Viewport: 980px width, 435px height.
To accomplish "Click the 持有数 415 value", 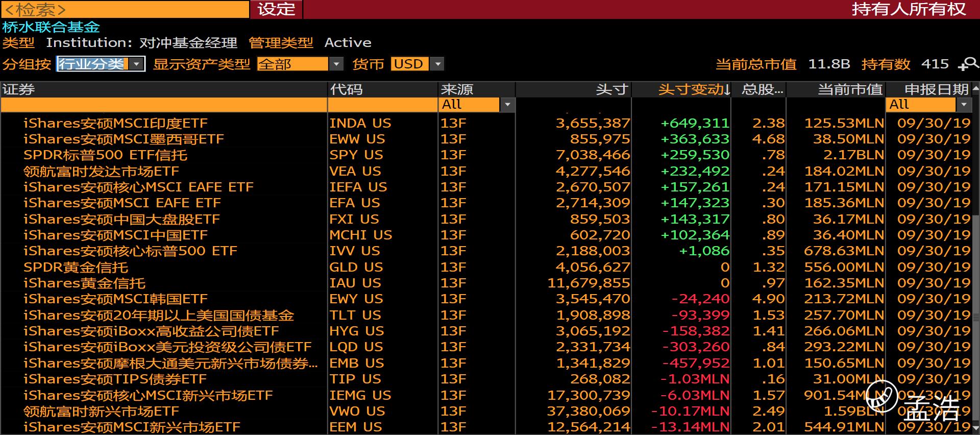I will click(935, 64).
